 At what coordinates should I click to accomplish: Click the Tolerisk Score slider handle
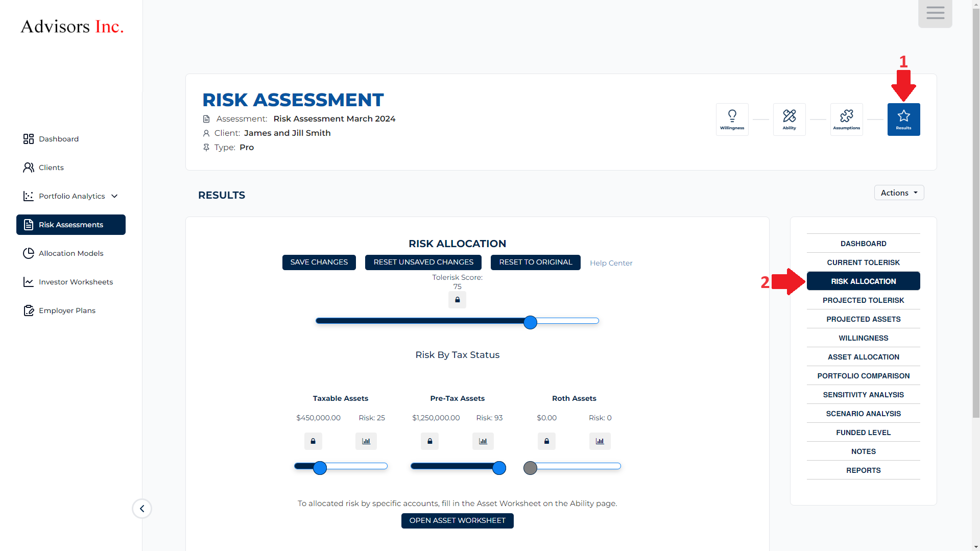pyautogui.click(x=530, y=322)
